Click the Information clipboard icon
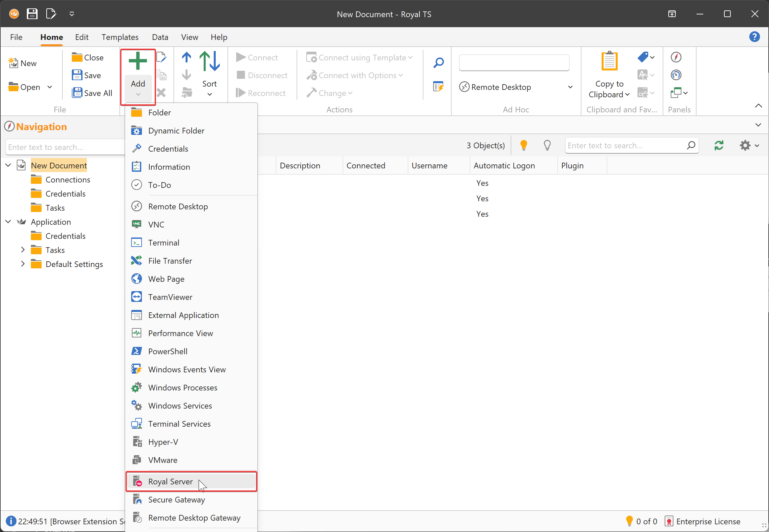The image size is (769, 532). point(137,167)
